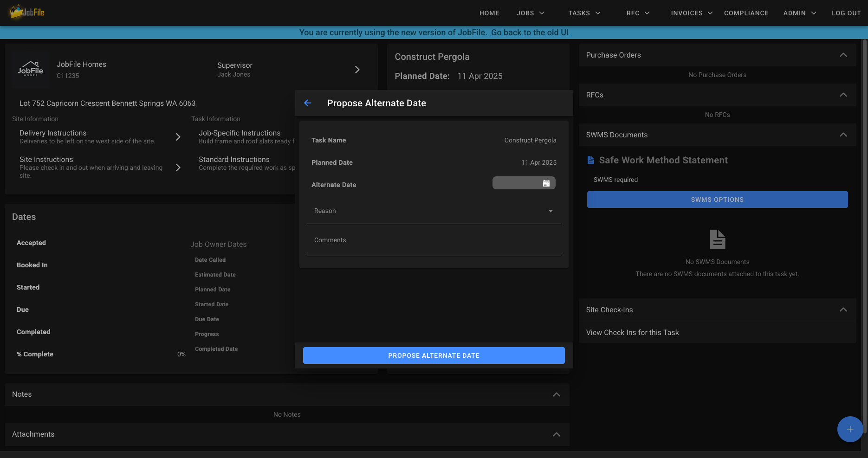This screenshot has width=868, height=458.
Task: Click the address Lot 752 Capricorn Crescent
Action: [107, 103]
